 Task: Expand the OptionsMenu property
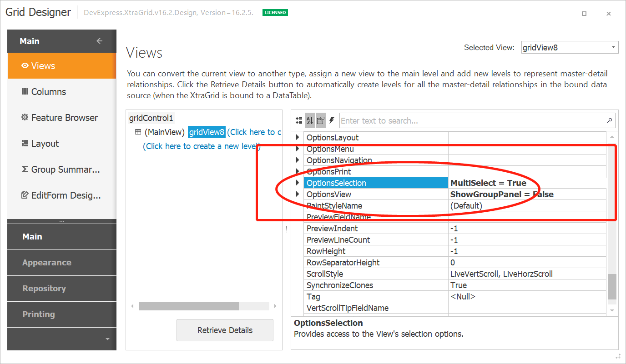coord(298,149)
